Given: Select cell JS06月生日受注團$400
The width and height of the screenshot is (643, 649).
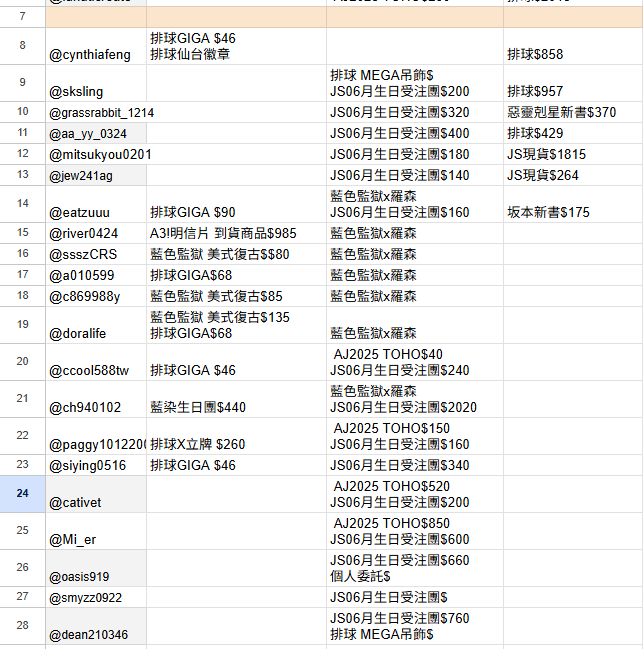Looking at the screenshot, I should click(x=415, y=133).
